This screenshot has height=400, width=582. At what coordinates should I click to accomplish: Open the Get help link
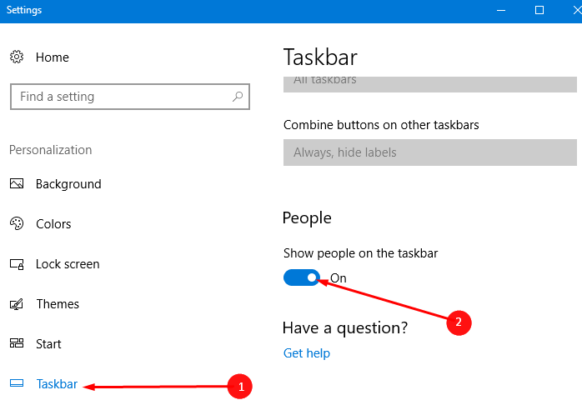tap(307, 353)
